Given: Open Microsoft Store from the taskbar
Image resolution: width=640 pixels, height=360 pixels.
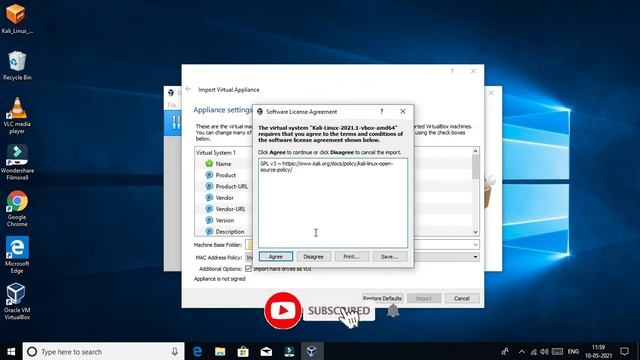Looking at the screenshot, I should [243, 351].
